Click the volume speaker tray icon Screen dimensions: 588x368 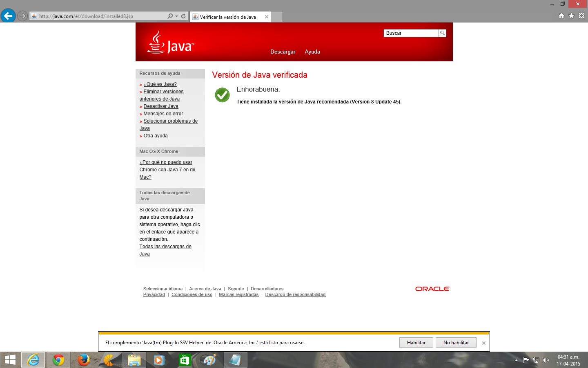coord(546,360)
